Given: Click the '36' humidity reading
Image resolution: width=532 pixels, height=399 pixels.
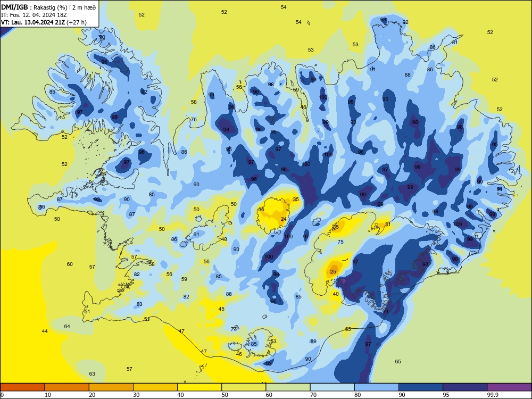Looking at the screenshot, I should [x=261, y=209].
